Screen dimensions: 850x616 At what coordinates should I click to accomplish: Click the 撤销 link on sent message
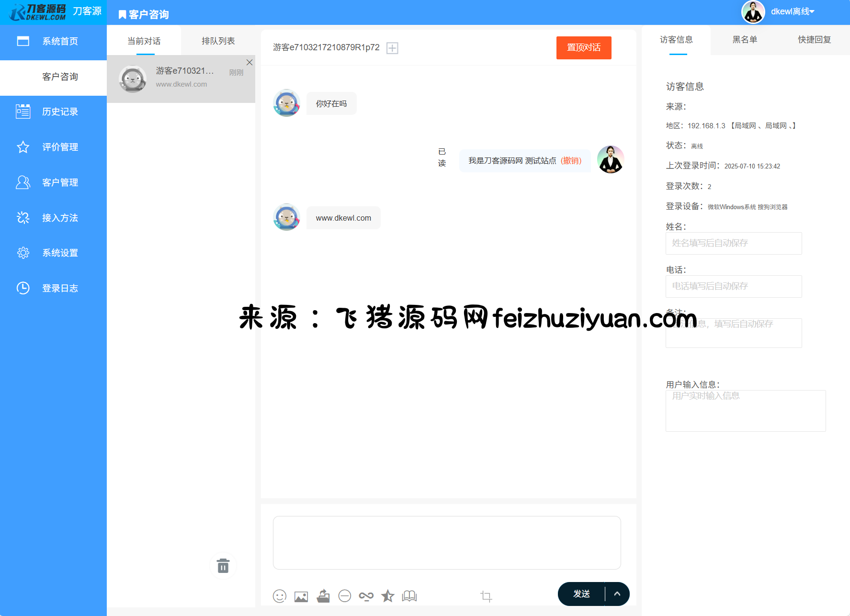click(571, 161)
